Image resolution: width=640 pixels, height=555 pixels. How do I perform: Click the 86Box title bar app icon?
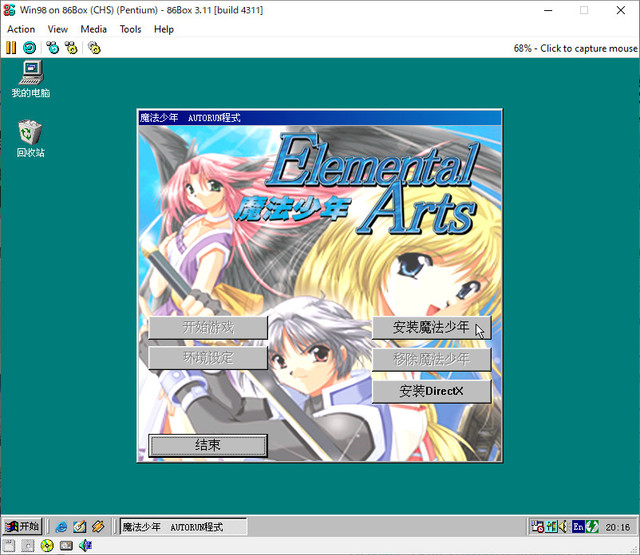coord(9,10)
